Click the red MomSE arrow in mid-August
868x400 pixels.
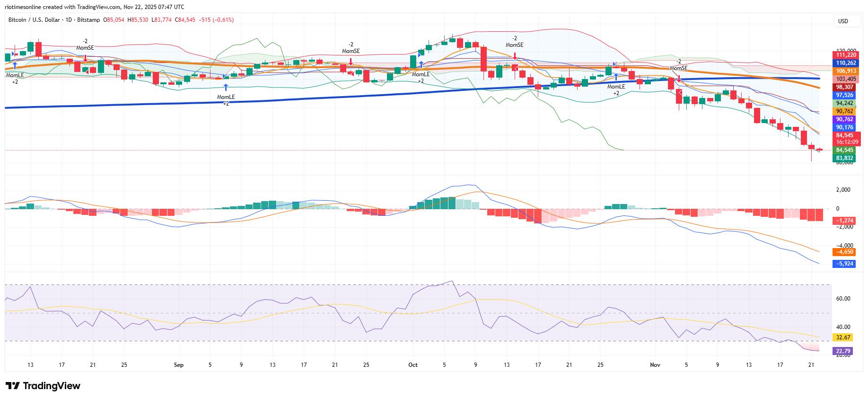(85, 58)
